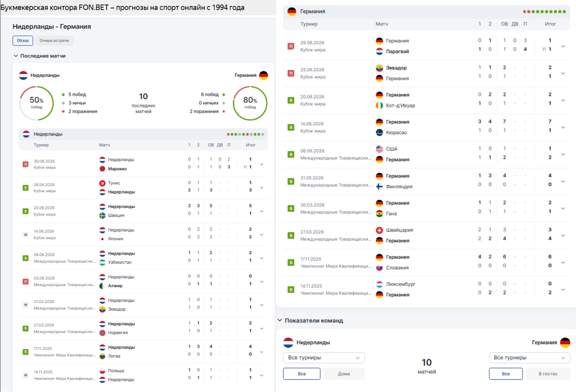
Task: Open the 'Обзор' tab
Action: [x=23, y=41]
